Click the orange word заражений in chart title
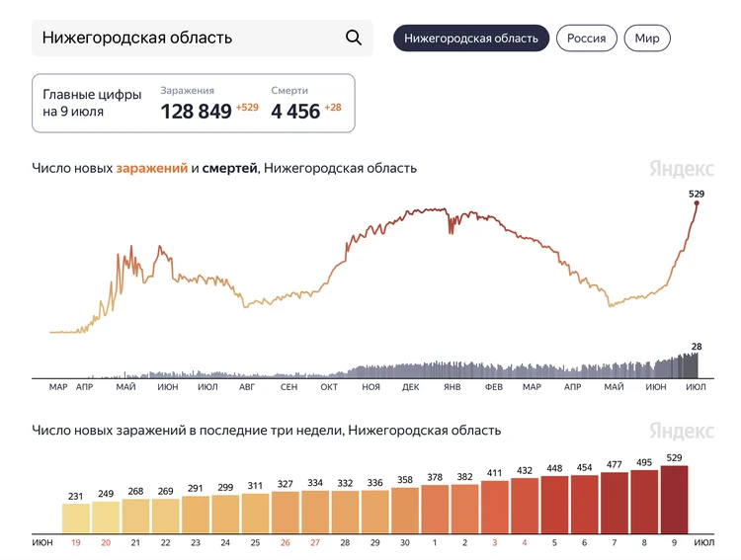The height and width of the screenshot is (560, 741). pos(152,168)
